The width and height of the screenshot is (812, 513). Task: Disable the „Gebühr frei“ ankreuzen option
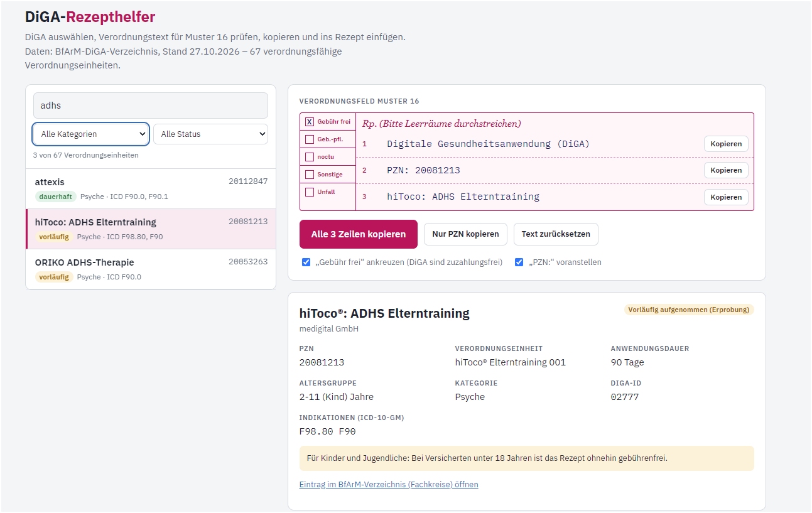click(306, 262)
